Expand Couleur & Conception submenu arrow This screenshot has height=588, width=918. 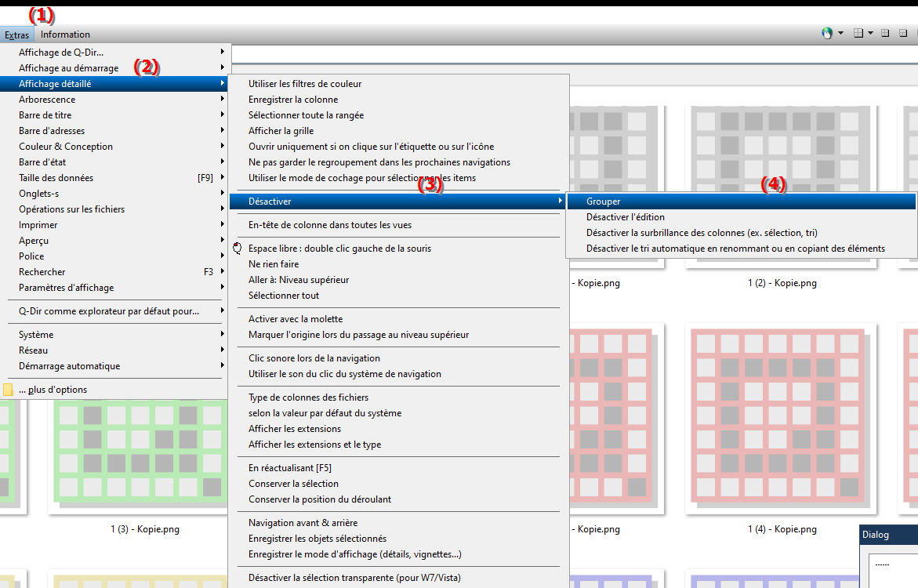click(x=223, y=146)
